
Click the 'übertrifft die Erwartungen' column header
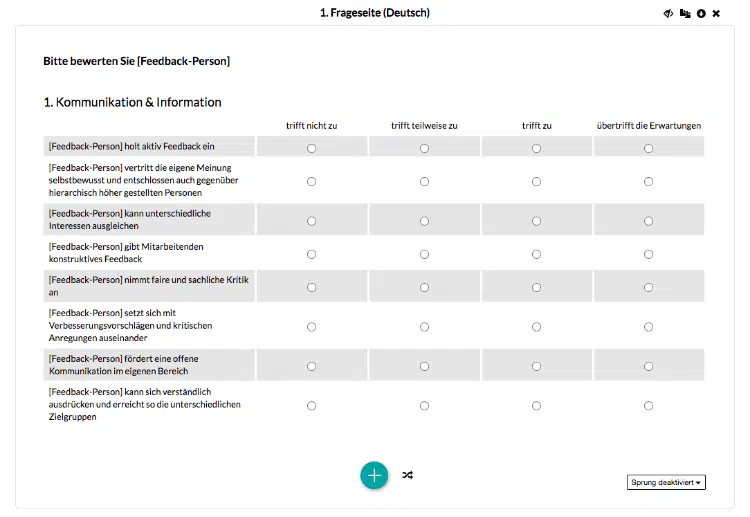(x=649, y=126)
